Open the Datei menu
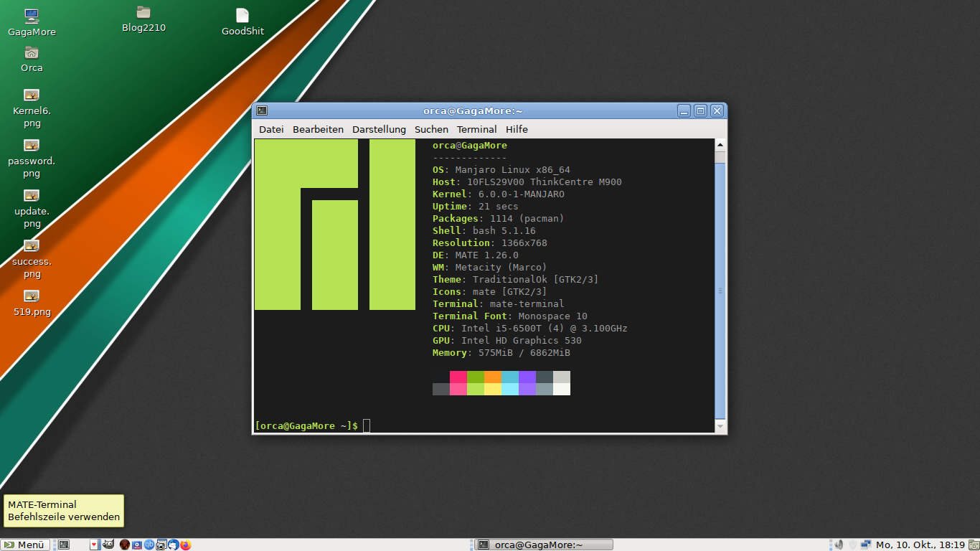Viewport: 980px width, 551px height. (x=271, y=129)
